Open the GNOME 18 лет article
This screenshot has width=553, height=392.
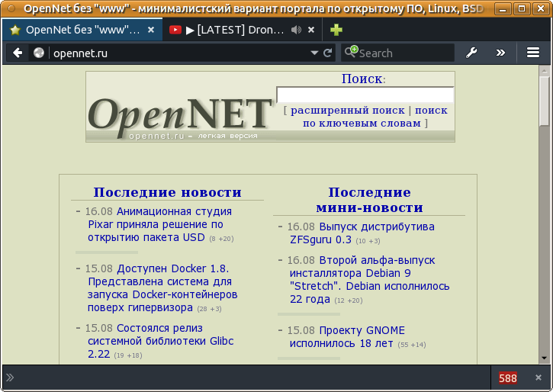(347, 336)
